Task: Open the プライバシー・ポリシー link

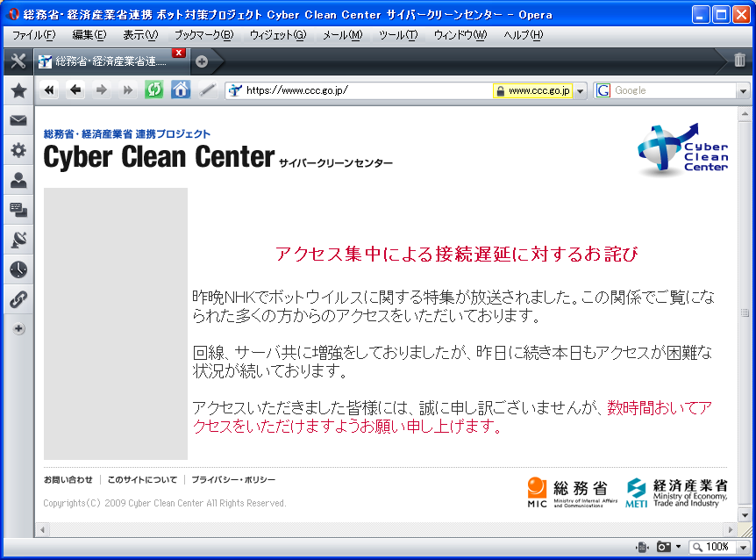Action: coord(233,480)
